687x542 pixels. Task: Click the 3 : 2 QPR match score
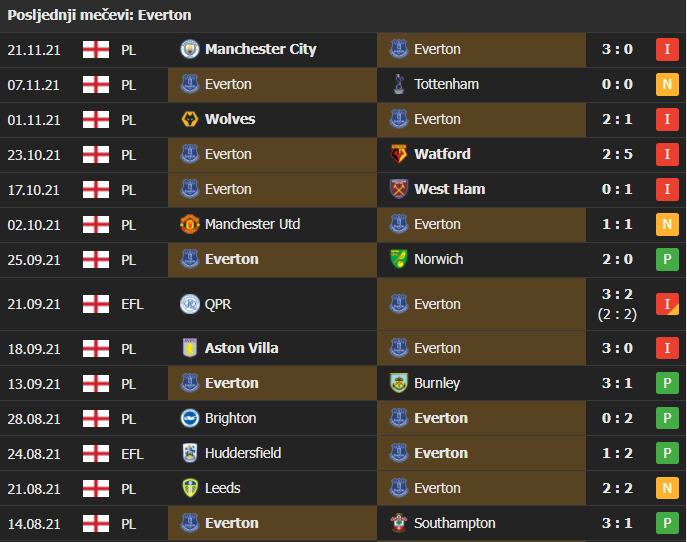[617, 294]
